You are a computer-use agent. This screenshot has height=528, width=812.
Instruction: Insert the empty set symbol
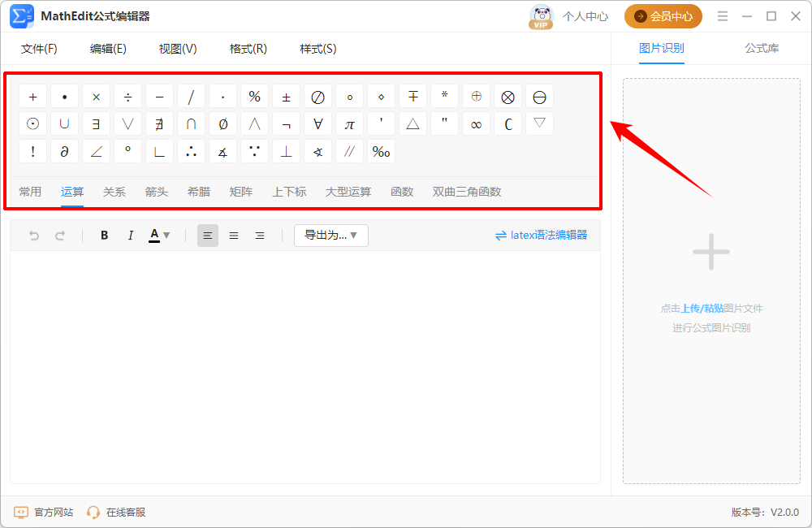point(222,123)
